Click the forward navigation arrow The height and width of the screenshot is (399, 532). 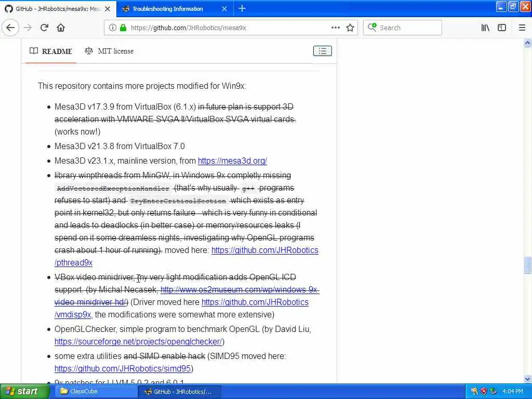pyautogui.click(x=28, y=28)
